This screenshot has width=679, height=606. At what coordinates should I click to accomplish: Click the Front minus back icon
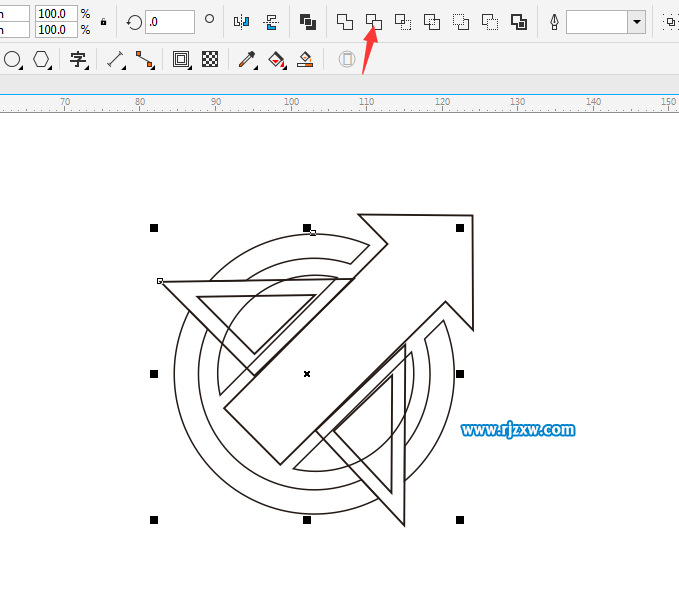(x=461, y=21)
